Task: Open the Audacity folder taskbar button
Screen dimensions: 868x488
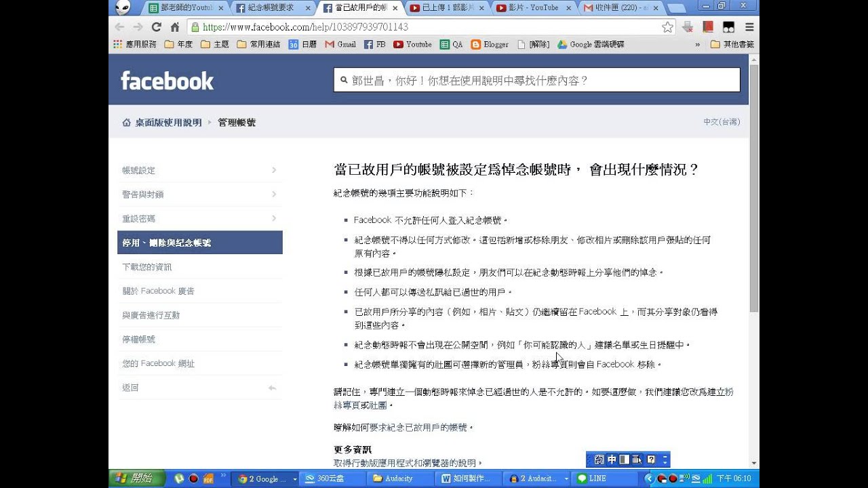Action: tap(401, 479)
